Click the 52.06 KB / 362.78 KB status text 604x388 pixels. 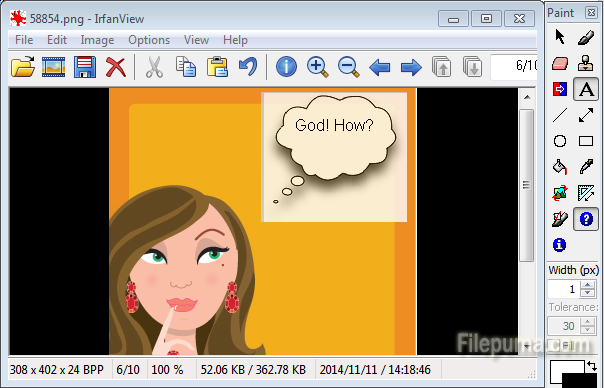click(x=253, y=370)
